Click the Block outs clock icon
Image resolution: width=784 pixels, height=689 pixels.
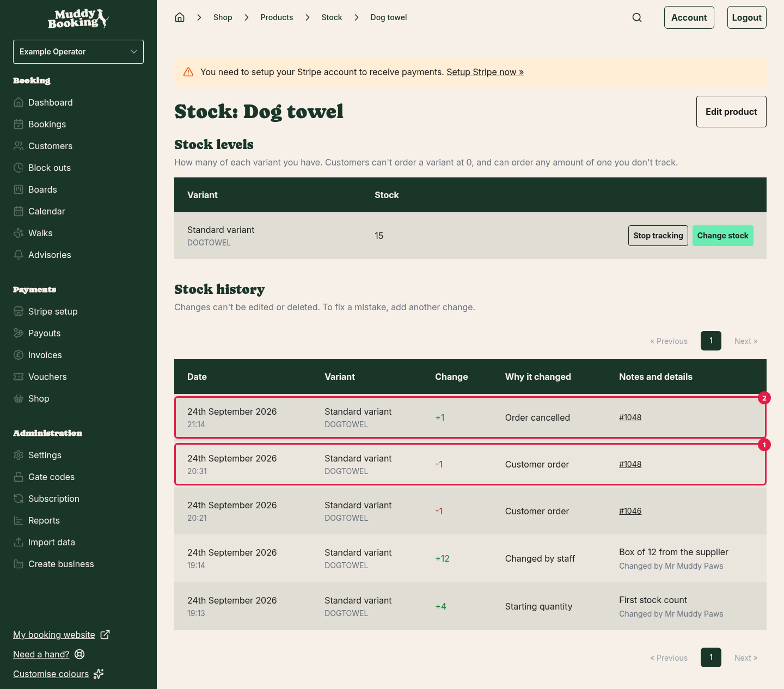19,168
